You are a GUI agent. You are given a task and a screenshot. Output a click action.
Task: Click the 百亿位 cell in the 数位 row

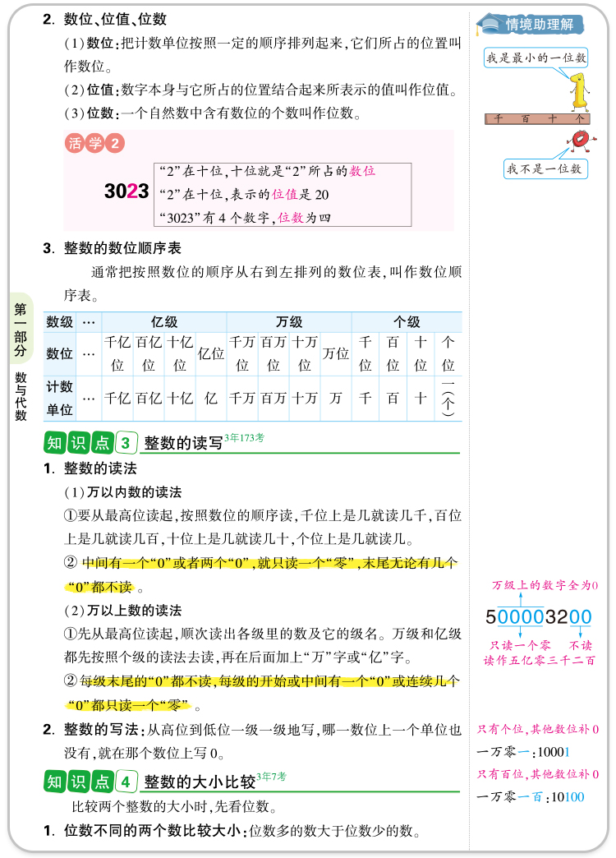(x=149, y=353)
